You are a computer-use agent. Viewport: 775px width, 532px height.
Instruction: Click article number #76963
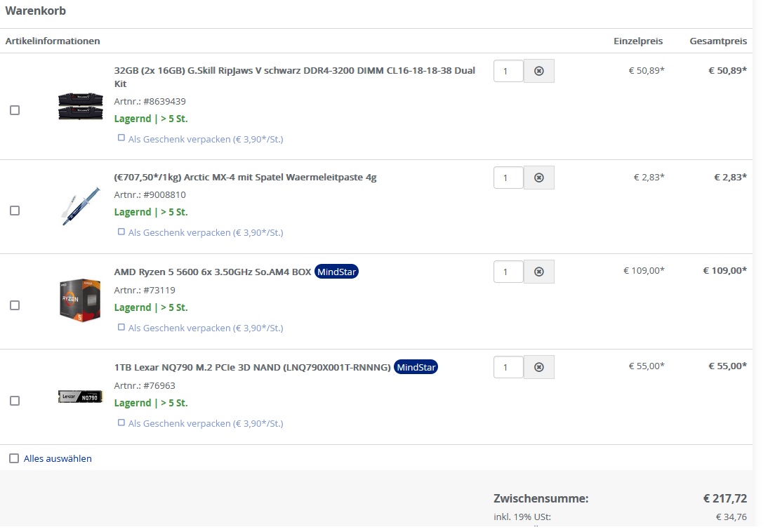tap(159, 385)
